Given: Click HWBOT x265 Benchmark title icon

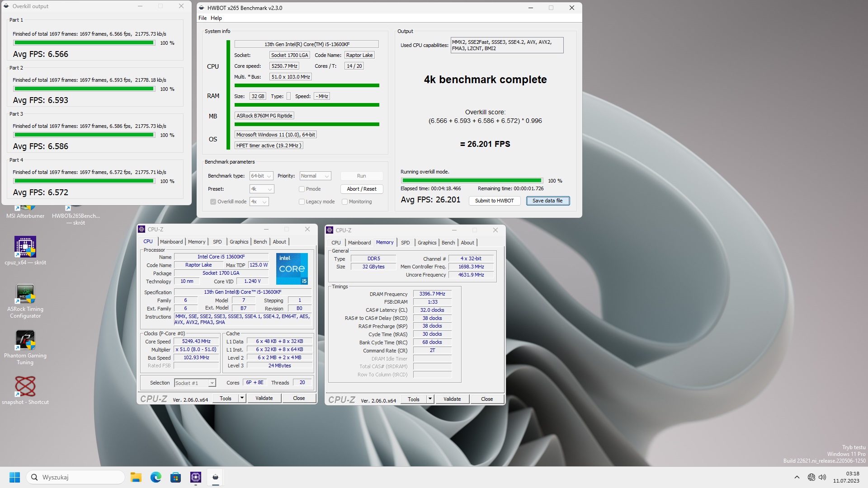Looking at the screenshot, I should [202, 8].
